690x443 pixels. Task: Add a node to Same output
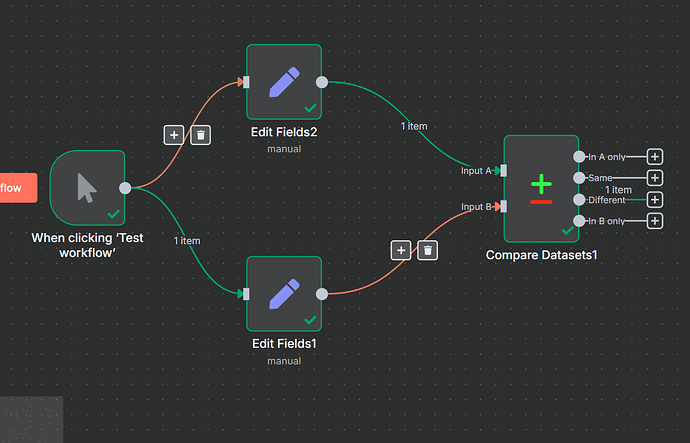655,178
